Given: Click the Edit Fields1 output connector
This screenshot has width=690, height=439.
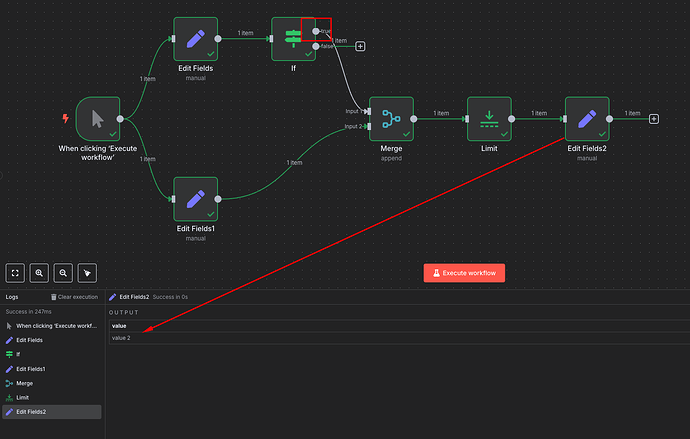Looking at the screenshot, I should click(218, 199).
